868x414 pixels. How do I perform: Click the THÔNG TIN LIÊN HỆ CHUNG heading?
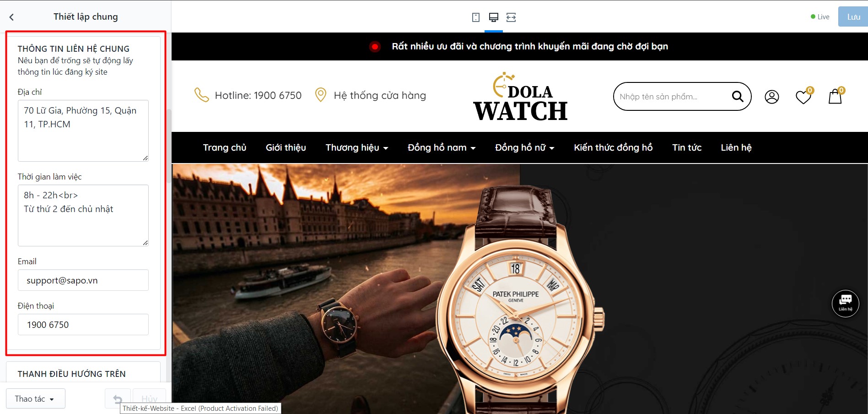coord(74,49)
